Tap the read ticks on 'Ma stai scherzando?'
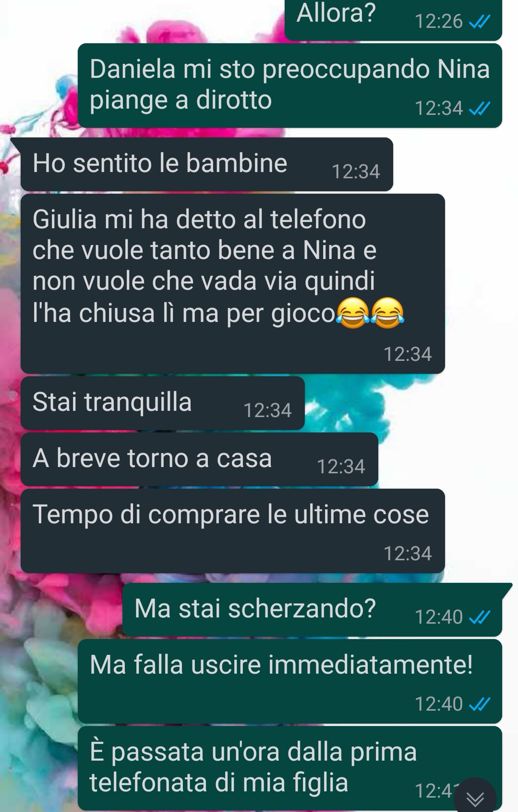Viewport: 518px width, 812px height. click(479, 617)
